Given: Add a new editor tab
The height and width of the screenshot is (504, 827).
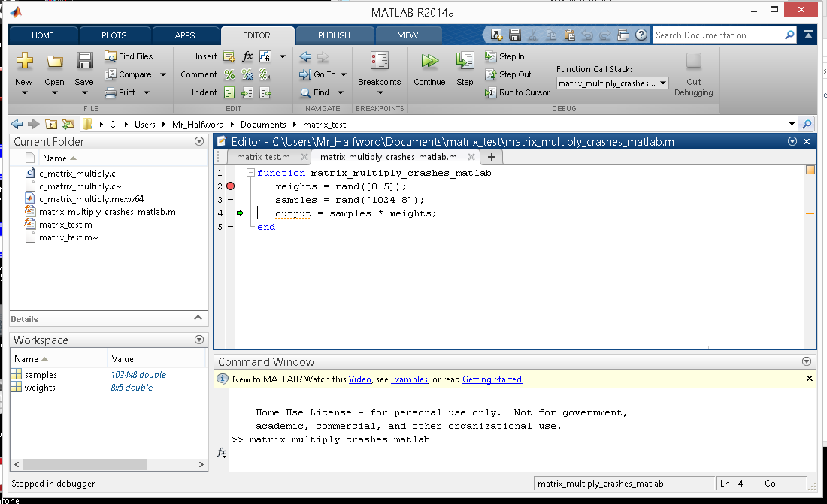Looking at the screenshot, I should (492, 157).
